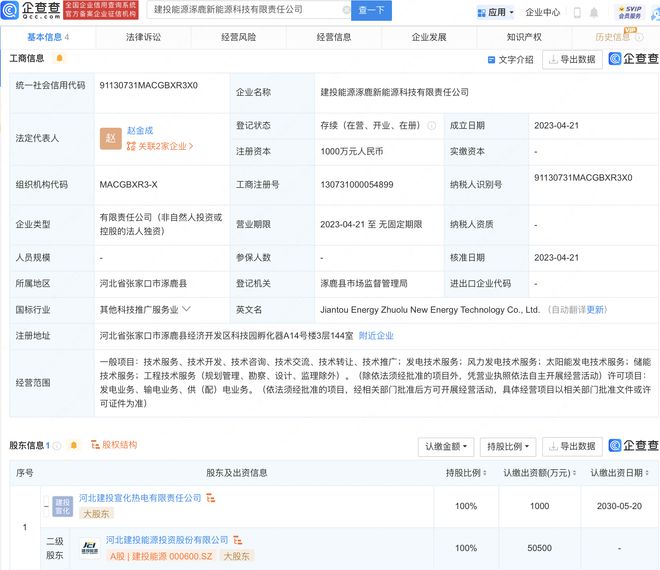Viewport: 660px width, 570px height.
Task: Click registered capital 1000万元人民币
Action: point(351,152)
